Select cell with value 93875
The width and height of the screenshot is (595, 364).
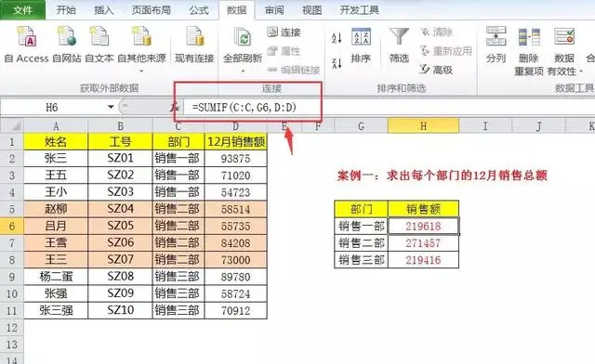tap(235, 158)
